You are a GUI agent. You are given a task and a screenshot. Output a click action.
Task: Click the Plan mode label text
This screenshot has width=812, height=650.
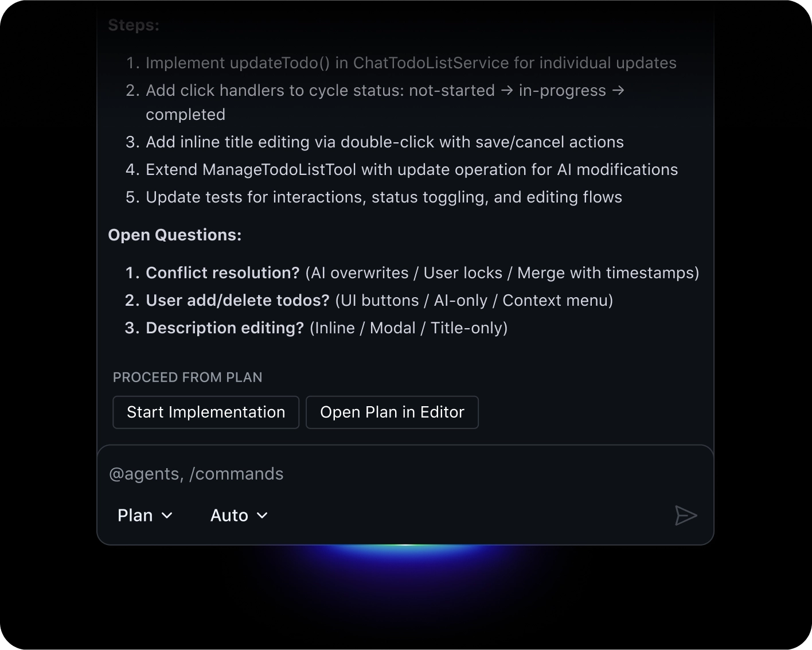click(x=135, y=515)
